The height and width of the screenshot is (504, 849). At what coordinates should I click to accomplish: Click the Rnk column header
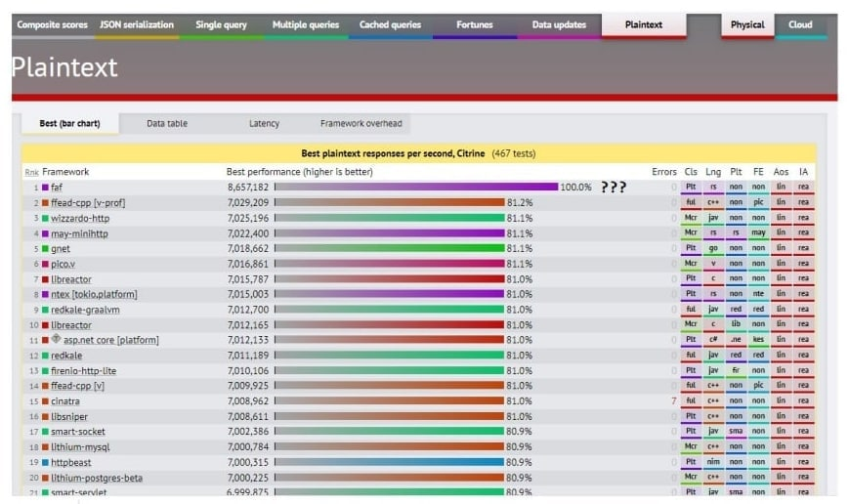coord(31,172)
